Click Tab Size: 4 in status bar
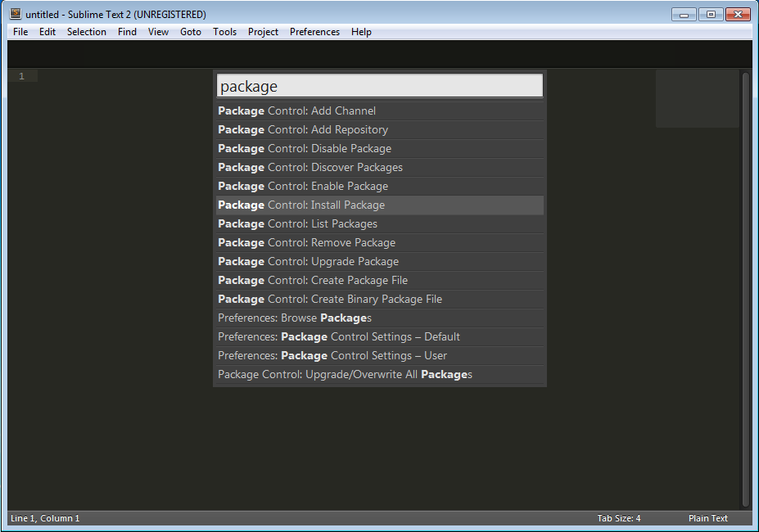This screenshot has height=532, width=759. coord(619,518)
